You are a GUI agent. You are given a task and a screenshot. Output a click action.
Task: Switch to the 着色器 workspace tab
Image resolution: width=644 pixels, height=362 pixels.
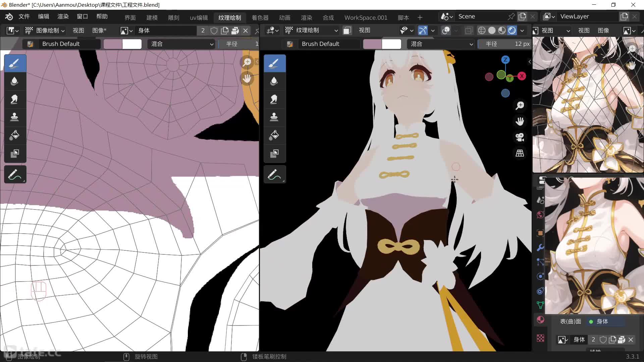point(260,17)
